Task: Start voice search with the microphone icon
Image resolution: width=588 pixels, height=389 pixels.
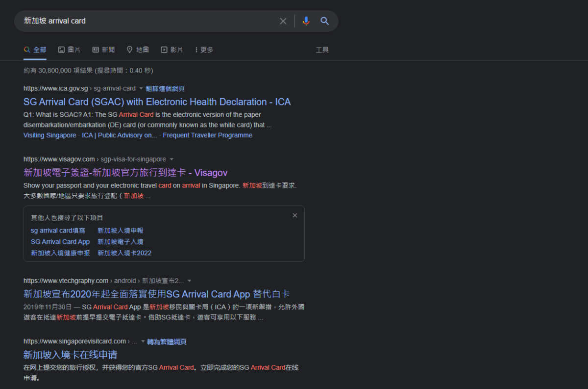Action: tap(306, 21)
